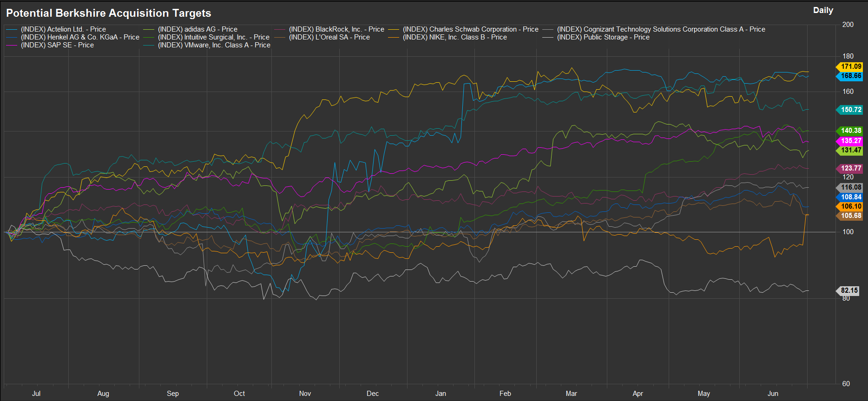This screenshot has height=401, width=868.
Task: Click the Sep month axis label
Action: pyautogui.click(x=173, y=394)
